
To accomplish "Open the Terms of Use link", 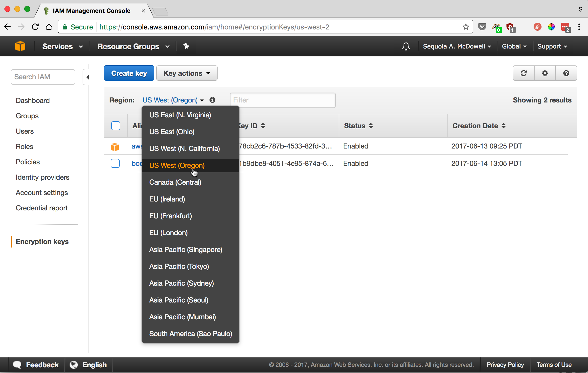I will 554,365.
